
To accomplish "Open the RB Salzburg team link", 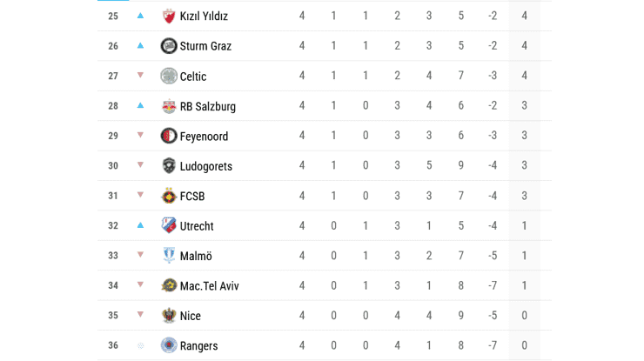I will coord(207,106).
